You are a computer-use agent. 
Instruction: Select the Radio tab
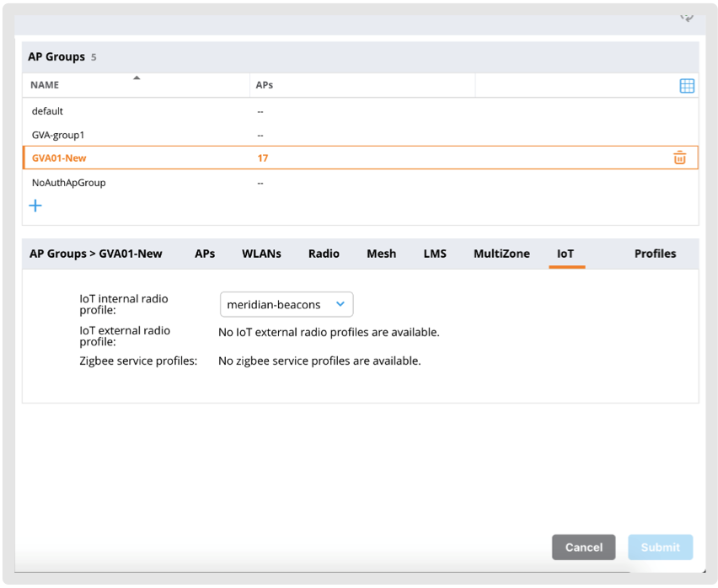click(x=324, y=254)
